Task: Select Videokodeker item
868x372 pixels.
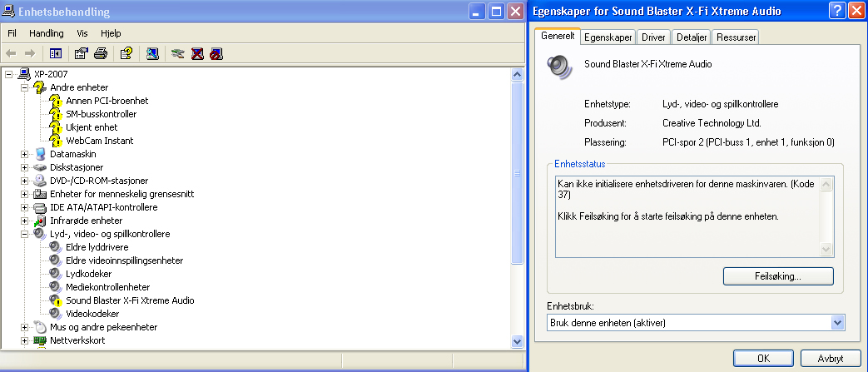Action: [92, 313]
